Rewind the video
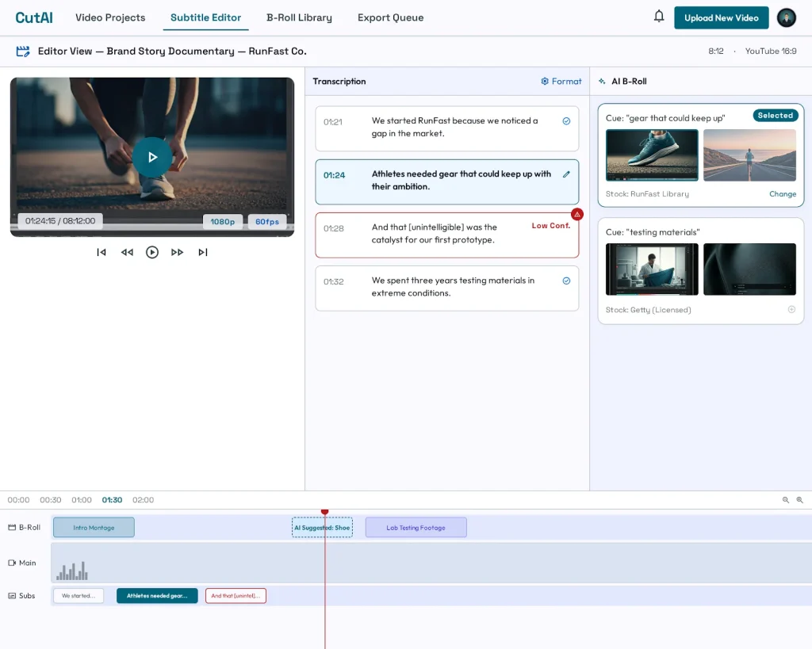 pyautogui.click(x=127, y=253)
